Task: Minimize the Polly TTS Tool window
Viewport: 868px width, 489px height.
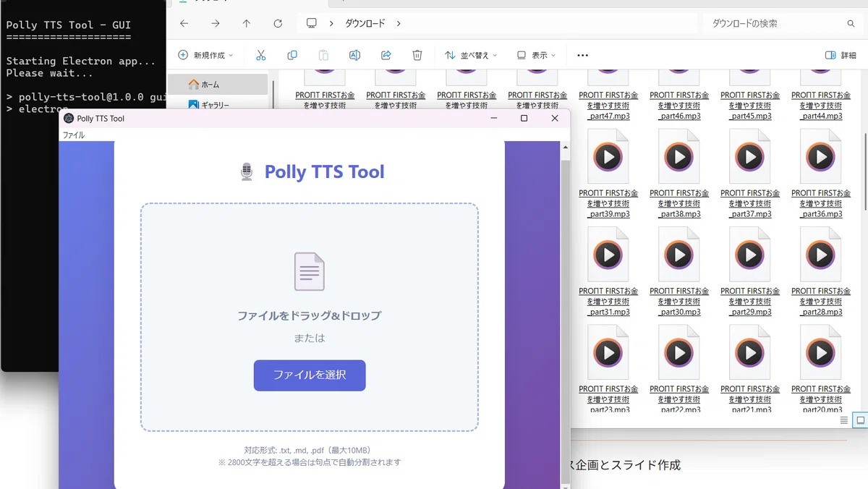Action: [493, 119]
